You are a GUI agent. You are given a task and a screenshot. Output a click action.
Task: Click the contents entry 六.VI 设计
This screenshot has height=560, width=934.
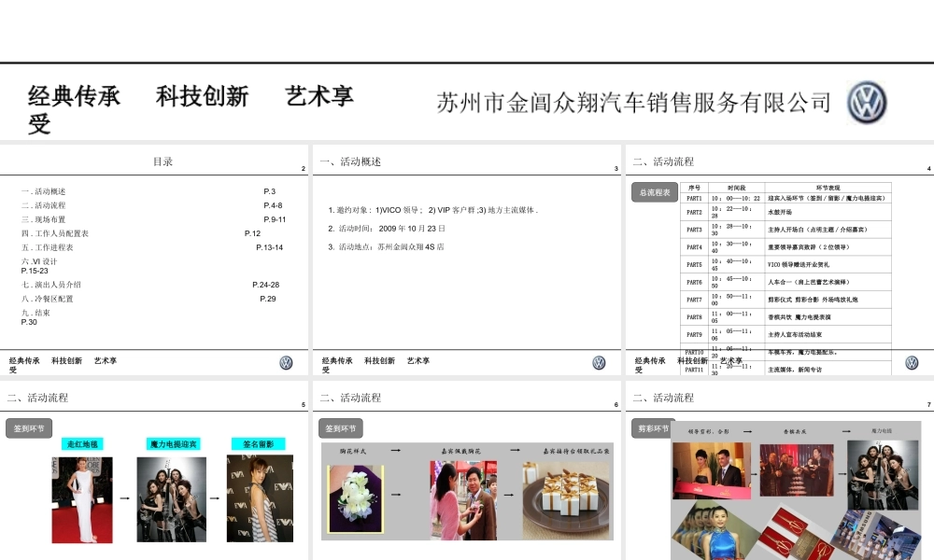(39, 261)
